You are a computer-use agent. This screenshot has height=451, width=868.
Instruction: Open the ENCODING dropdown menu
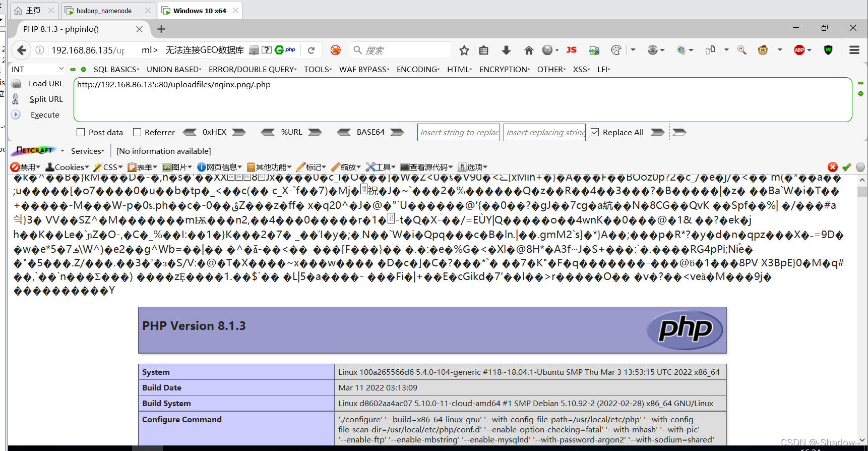(x=418, y=70)
